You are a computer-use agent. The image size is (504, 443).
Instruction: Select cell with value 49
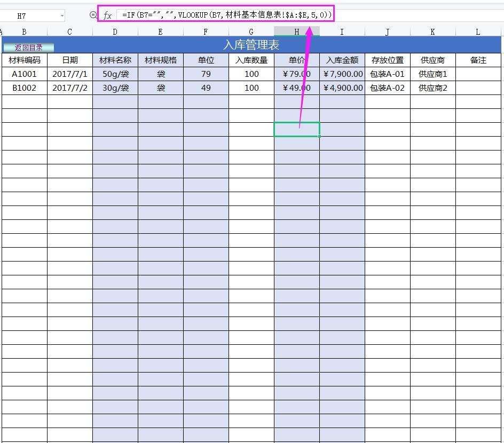(206, 88)
